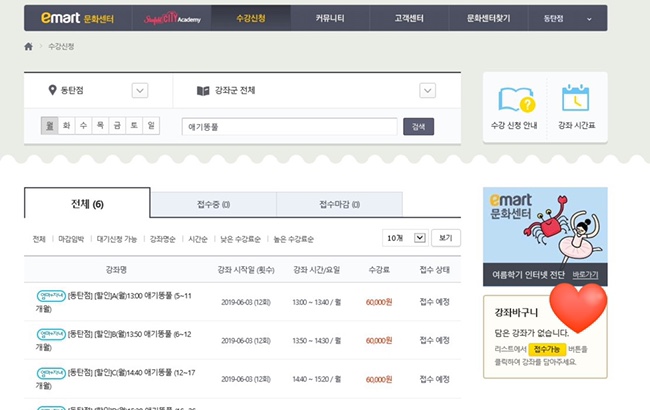Open the 10개 items-per-page dropdown
This screenshot has width=650, height=410.
pyautogui.click(x=405, y=238)
